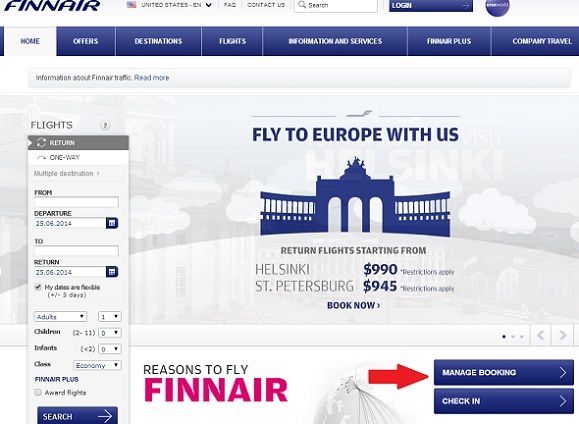Image resolution: width=579 pixels, height=424 pixels.
Task: Click the From airport input field
Action: click(76, 202)
